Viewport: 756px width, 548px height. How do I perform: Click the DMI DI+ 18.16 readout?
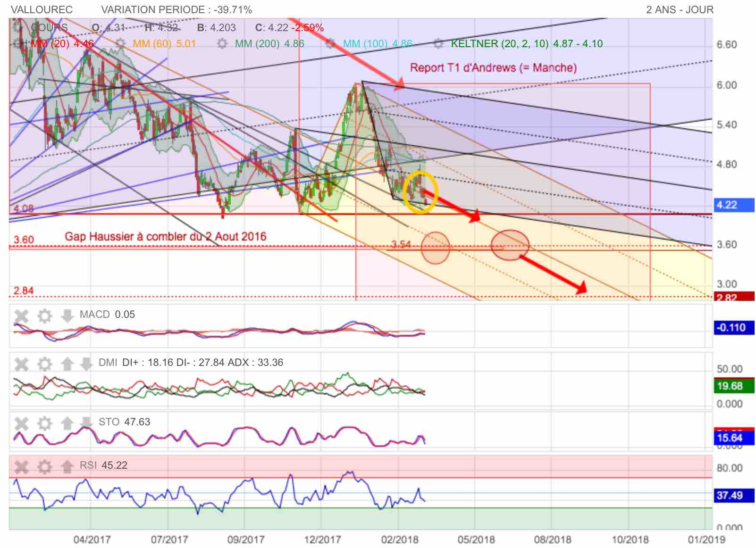[191, 363]
